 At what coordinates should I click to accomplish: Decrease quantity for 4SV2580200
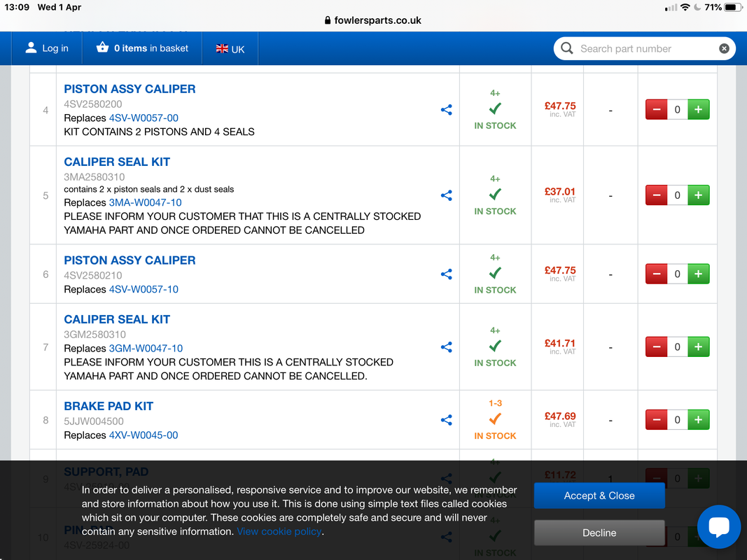[657, 109]
